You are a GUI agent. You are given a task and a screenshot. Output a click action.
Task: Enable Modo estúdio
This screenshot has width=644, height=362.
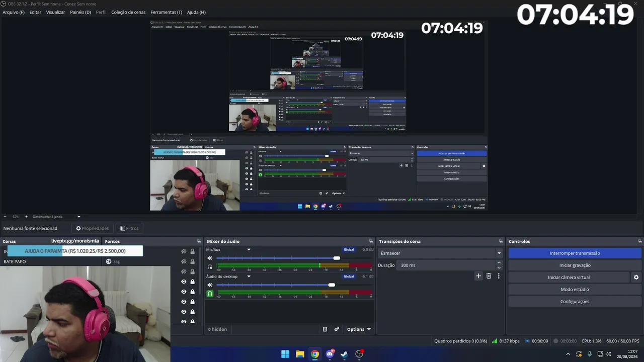click(x=575, y=290)
